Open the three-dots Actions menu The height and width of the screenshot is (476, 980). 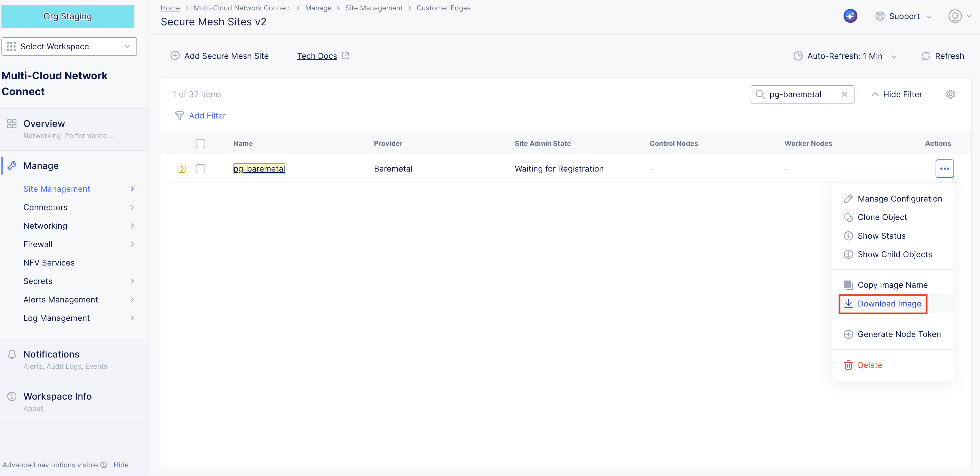(944, 168)
